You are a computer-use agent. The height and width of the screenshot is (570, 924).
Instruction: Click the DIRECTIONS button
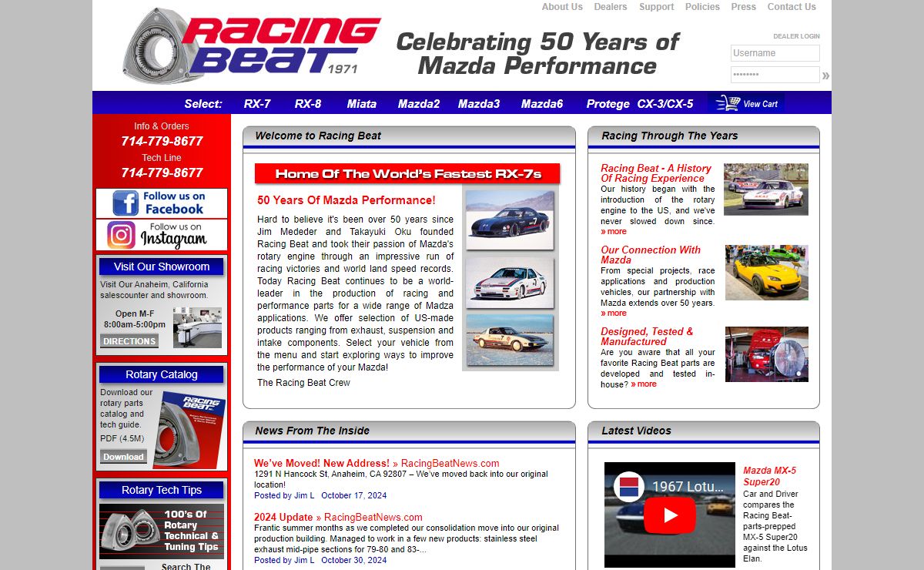coord(129,341)
